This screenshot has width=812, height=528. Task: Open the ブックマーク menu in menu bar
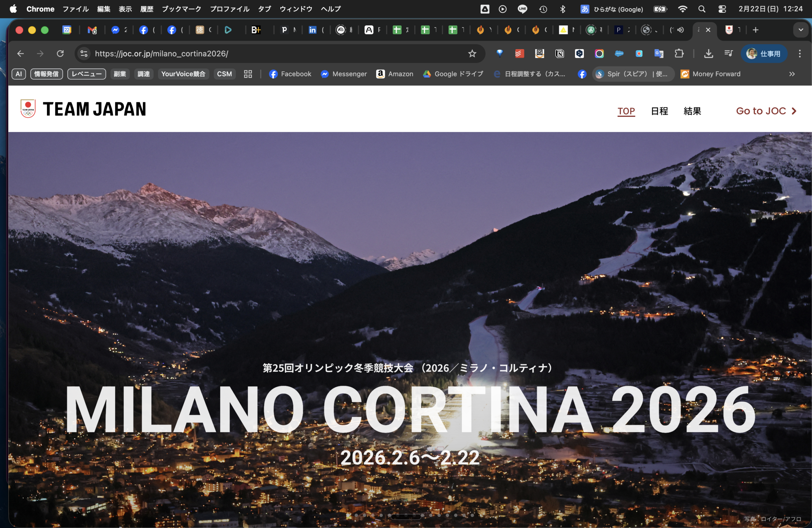pos(181,9)
